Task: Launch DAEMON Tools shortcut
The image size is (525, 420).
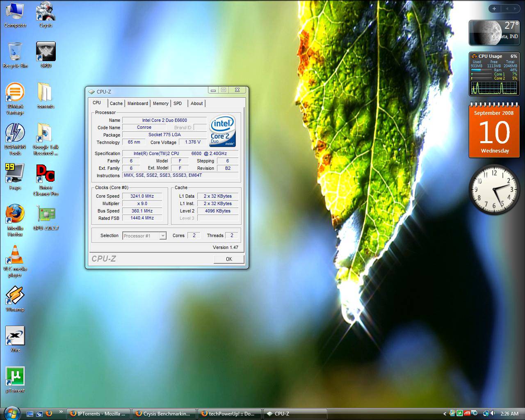Action: (15, 139)
